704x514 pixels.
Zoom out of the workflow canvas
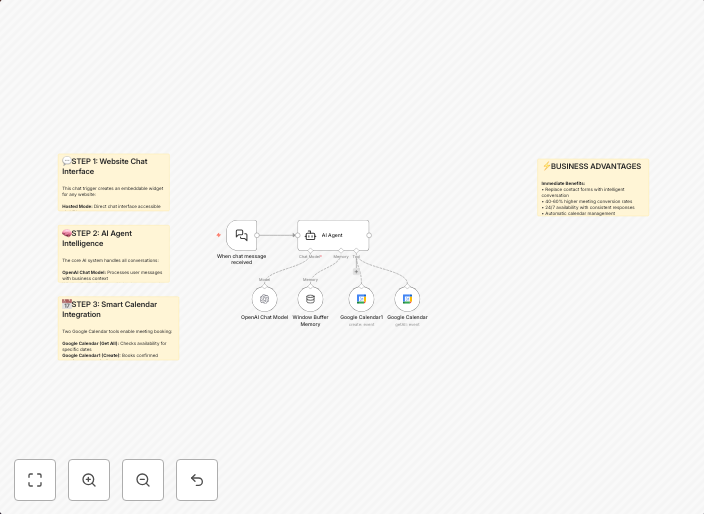[x=143, y=480]
